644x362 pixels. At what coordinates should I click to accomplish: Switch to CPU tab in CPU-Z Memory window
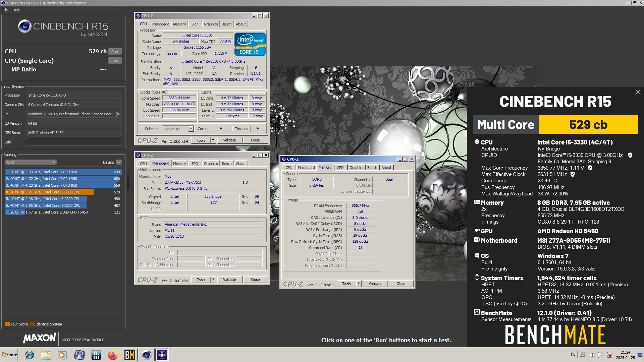pyautogui.click(x=289, y=168)
